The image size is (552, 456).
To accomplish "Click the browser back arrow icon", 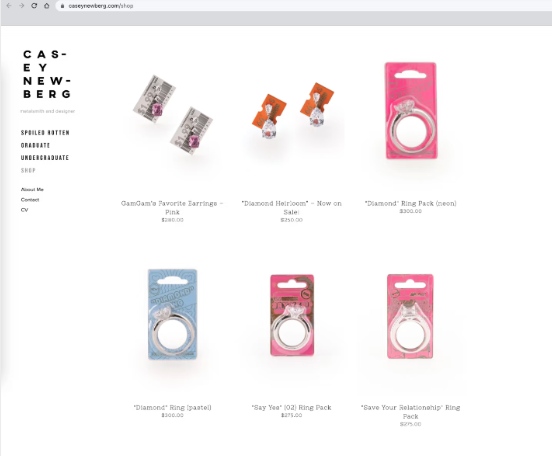I will tap(9, 6).
